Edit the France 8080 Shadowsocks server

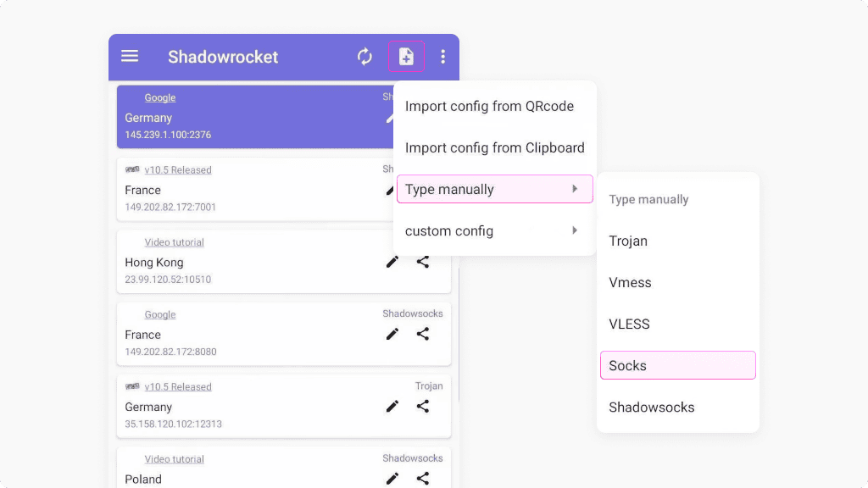click(392, 334)
